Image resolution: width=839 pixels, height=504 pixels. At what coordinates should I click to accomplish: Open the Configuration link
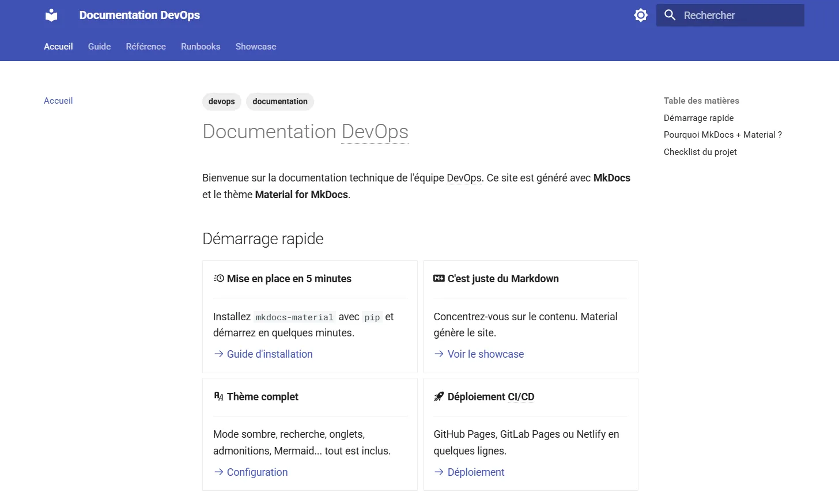click(257, 472)
